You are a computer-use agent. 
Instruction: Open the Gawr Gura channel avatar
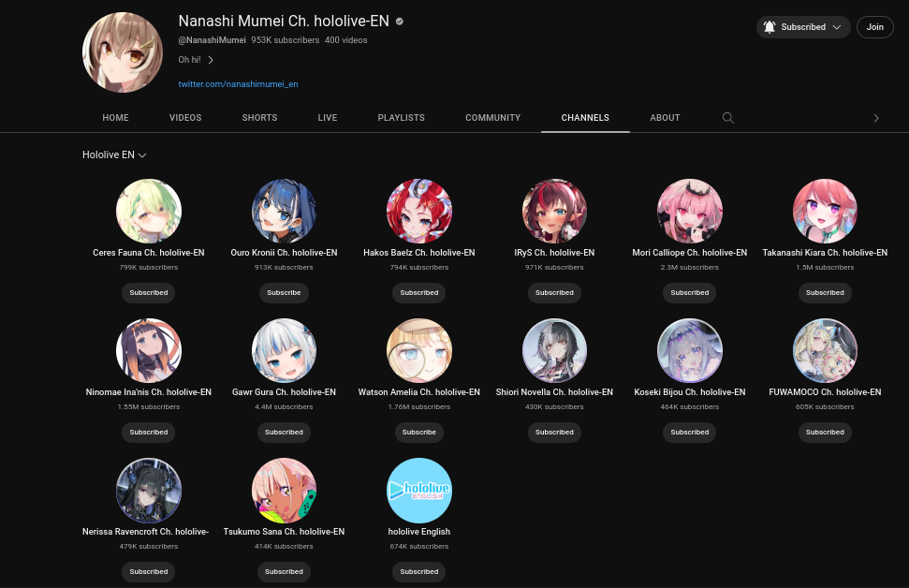click(x=284, y=351)
